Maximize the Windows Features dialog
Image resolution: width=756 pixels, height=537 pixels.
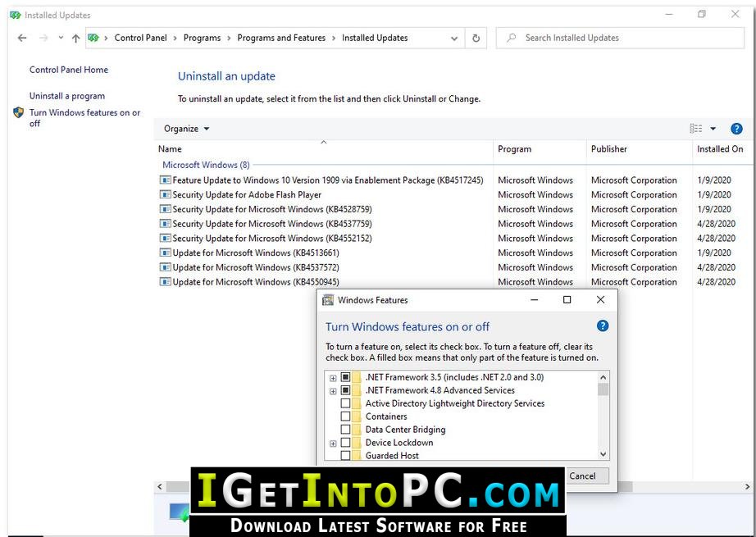point(567,300)
